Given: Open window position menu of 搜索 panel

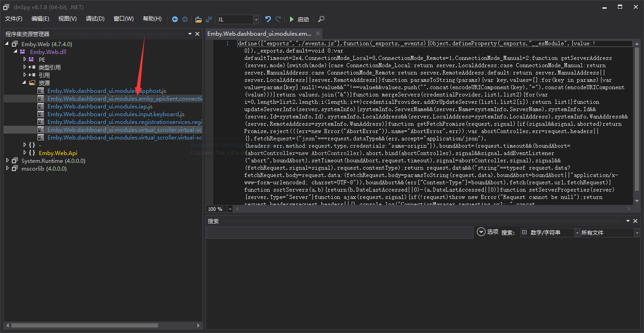Looking at the screenshot, I should click(x=627, y=221).
